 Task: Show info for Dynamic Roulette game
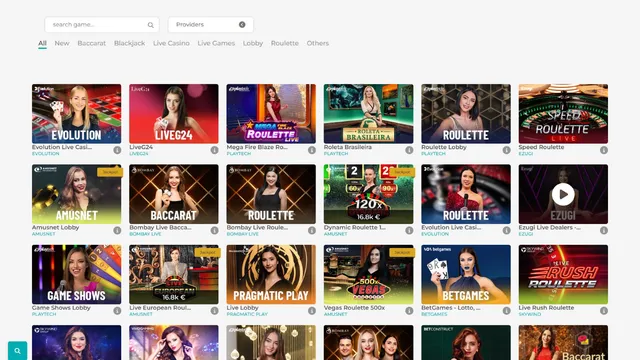409,231
